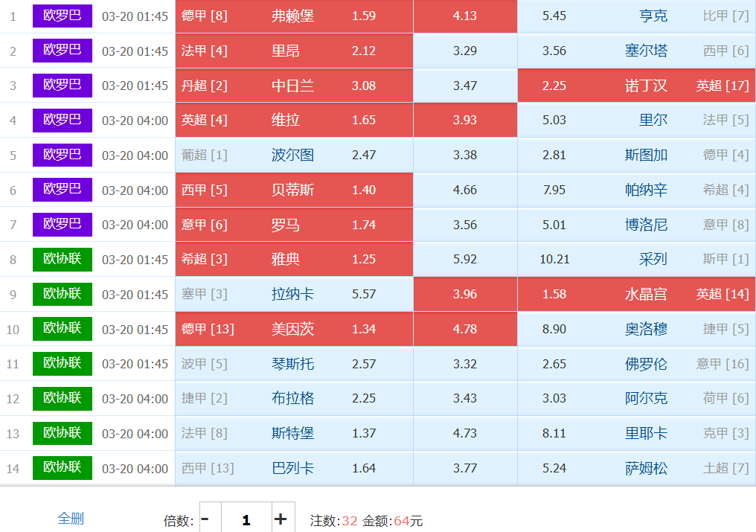Image resolution: width=756 pixels, height=532 pixels.
Task: Select away odds 10.21 for 采列
Action: (554, 259)
